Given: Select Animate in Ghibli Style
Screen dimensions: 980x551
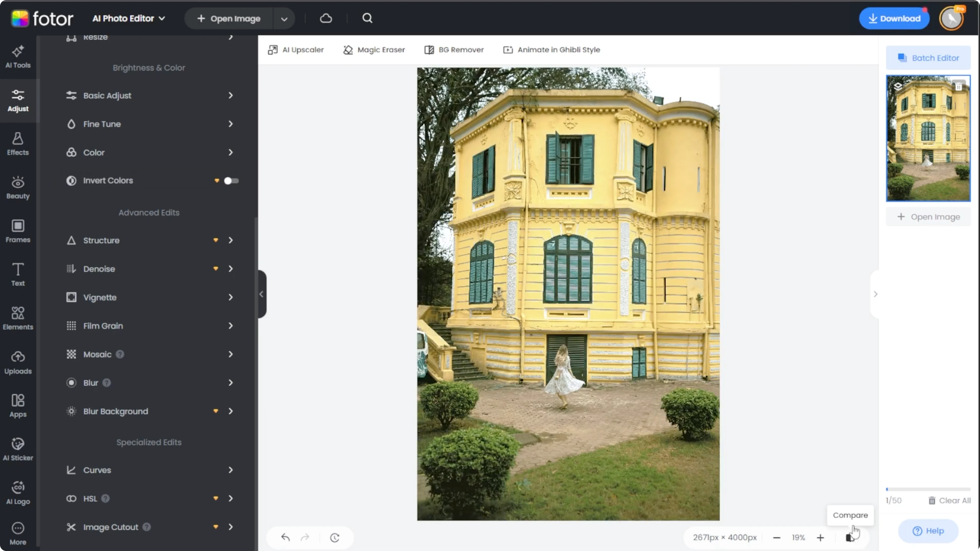Looking at the screenshot, I should (552, 50).
